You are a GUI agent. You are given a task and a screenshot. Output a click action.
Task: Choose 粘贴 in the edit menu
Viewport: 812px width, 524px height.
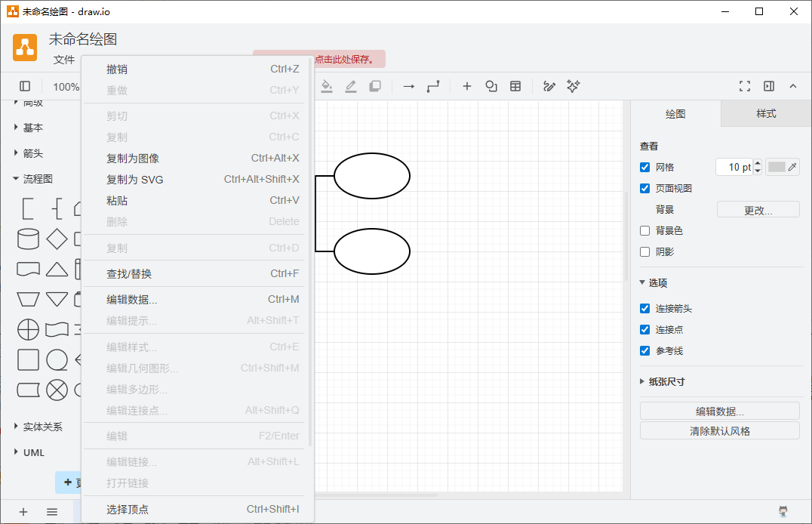[x=197, y=201]
